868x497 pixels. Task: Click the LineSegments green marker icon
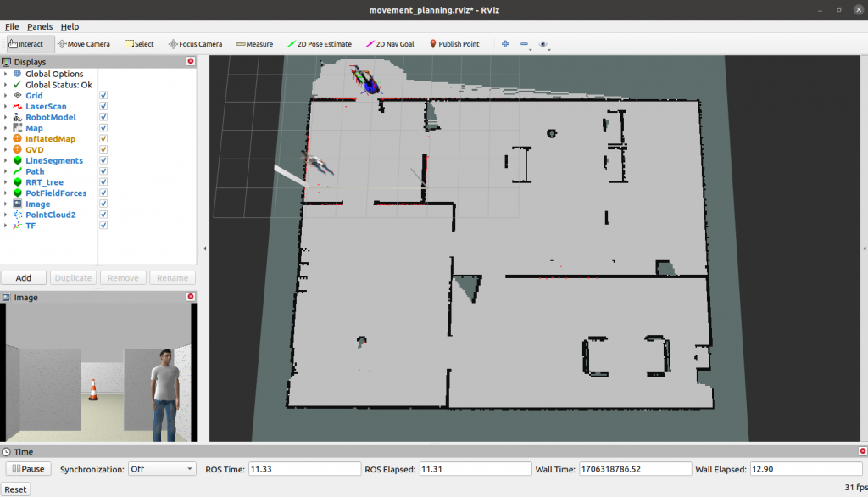pos(17,160)
